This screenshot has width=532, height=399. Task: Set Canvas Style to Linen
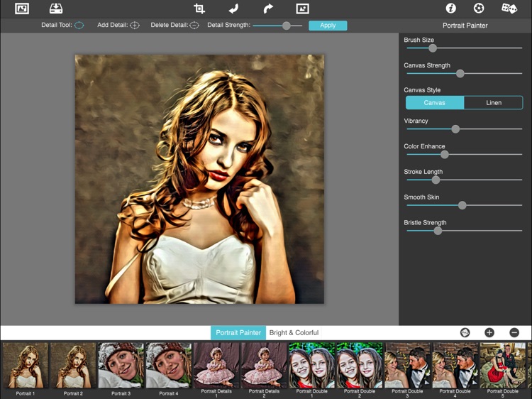point(493,102)
